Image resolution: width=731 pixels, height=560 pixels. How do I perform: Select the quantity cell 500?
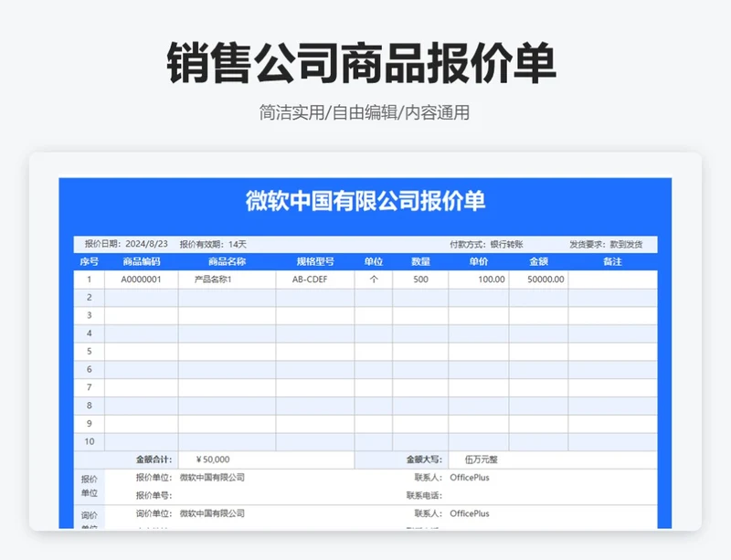(420, 280)
